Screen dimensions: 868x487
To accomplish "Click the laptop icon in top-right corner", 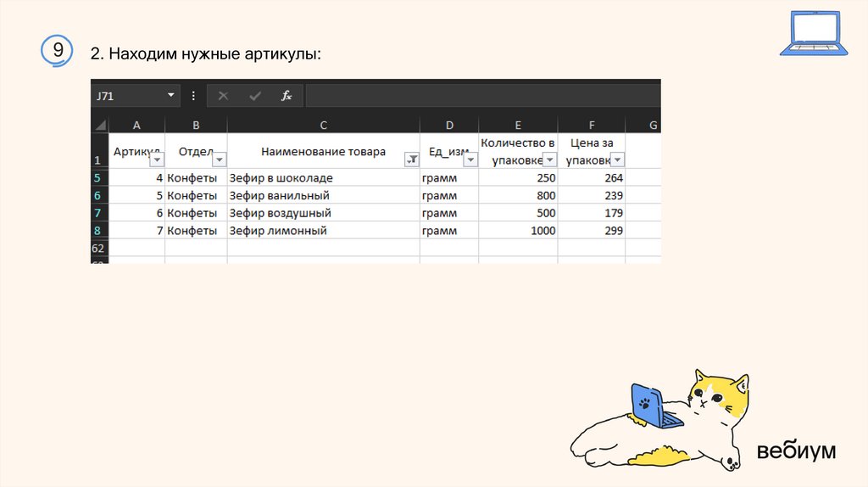I will (x=810, y=34).
